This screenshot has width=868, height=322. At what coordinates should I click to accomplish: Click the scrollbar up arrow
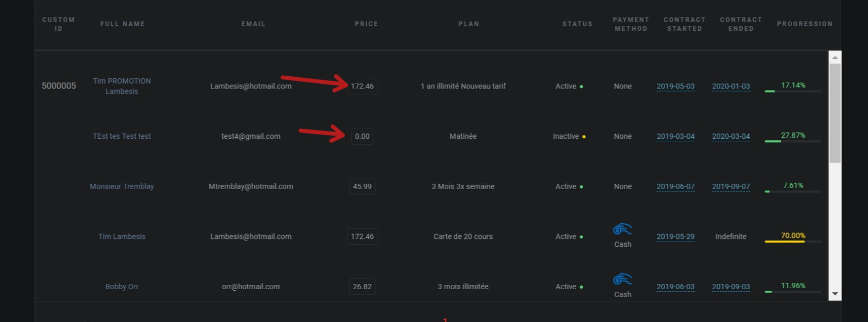point(835,57)
